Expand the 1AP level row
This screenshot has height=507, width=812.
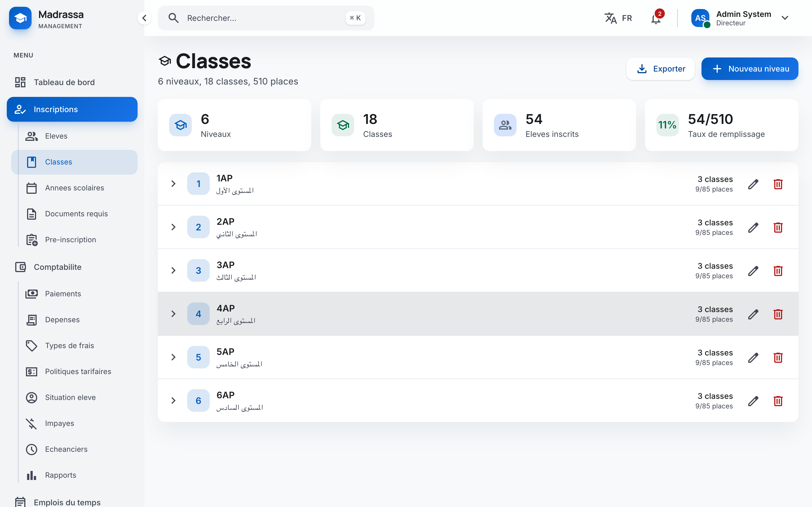point(173,184)
